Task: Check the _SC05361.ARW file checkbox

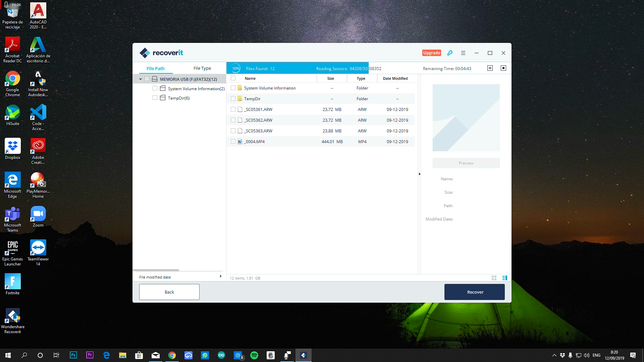Action: [x=233, y=109]
